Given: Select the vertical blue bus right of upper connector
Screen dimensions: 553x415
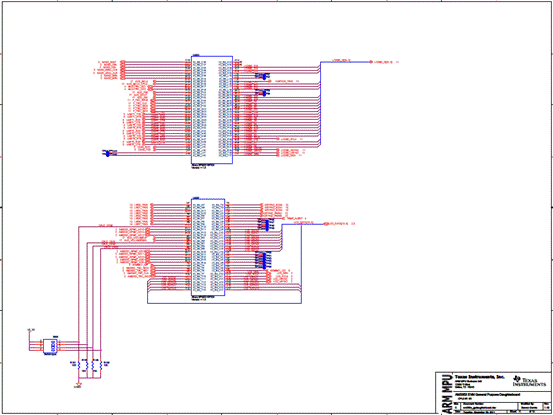Looking at the screenshot, I should (x=321, y=104).
